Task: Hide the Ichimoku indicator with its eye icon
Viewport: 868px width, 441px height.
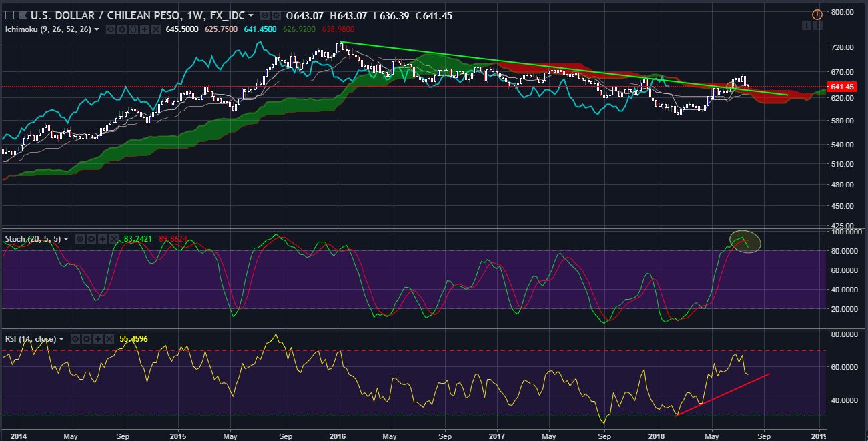Action: click(x=110, y=29)
